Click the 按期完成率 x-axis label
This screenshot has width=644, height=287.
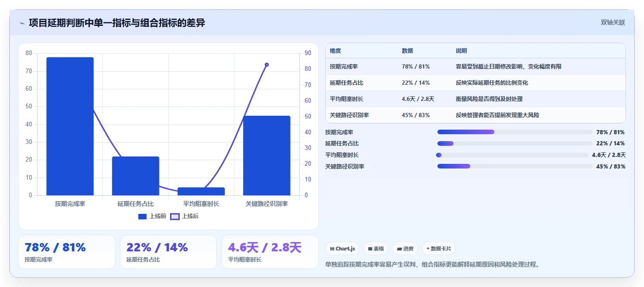click(x=70, y=204)
